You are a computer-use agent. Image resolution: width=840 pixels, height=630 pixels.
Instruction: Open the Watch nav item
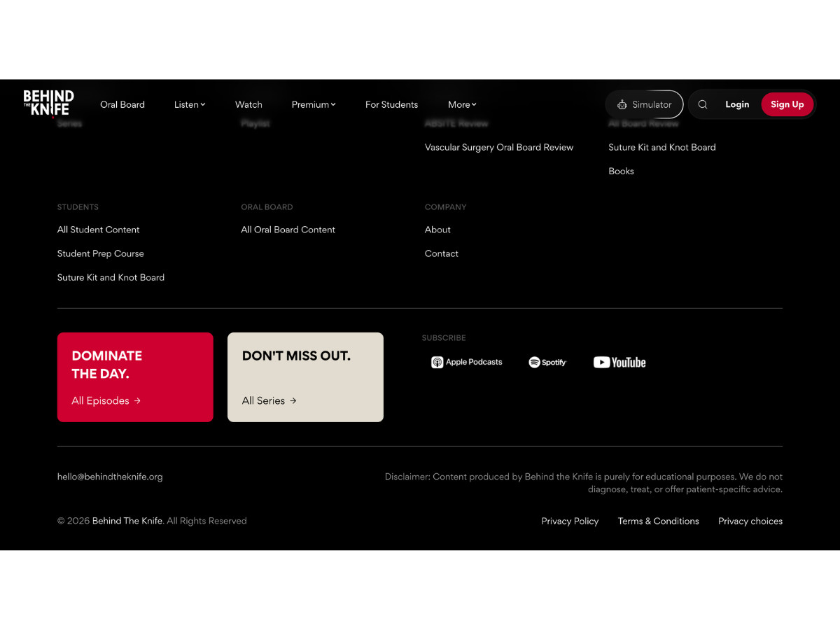(x=248, y=104)
